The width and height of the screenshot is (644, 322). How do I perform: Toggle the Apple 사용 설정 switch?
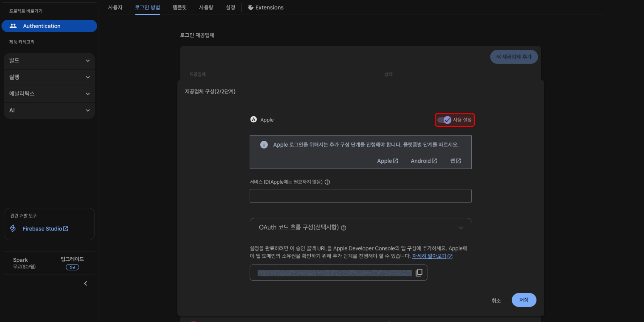click(444, 120)
